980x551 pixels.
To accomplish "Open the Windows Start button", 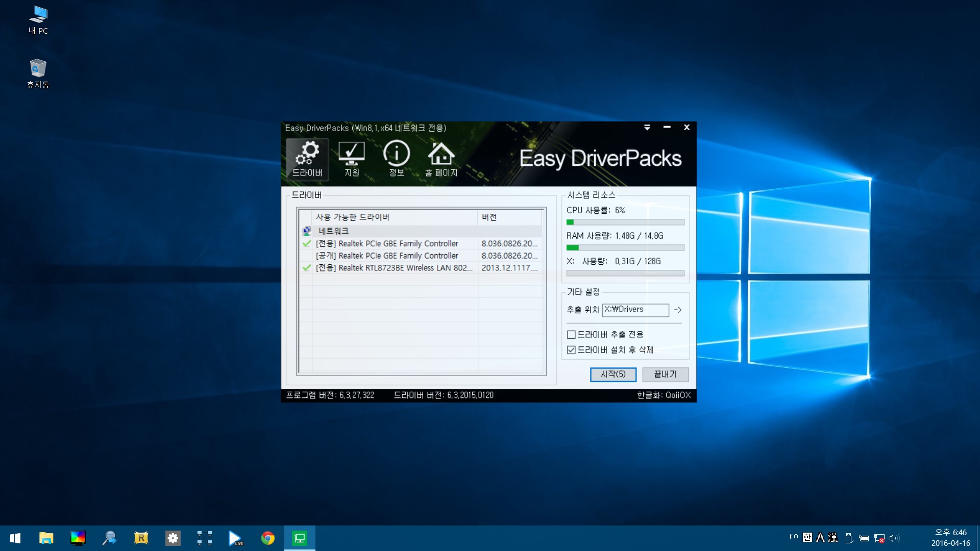I will tap(15, 538).
